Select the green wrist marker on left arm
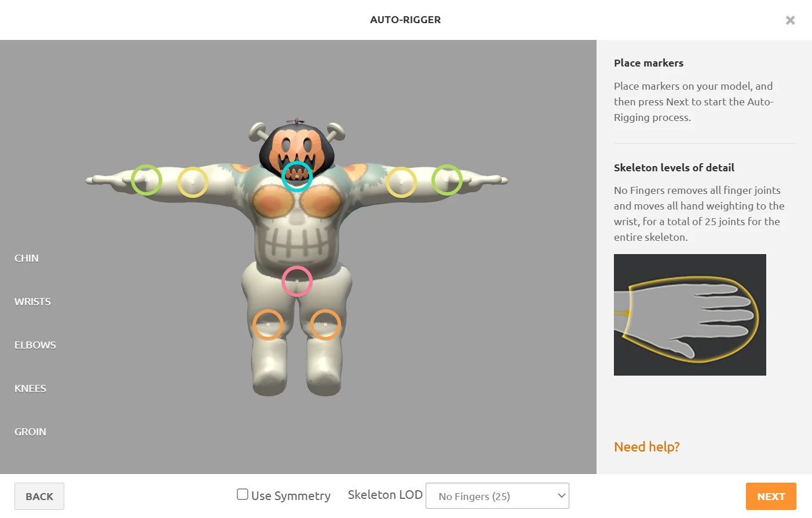Image resolution: width=812 pixels, height=518 pixels. point(147,180)
